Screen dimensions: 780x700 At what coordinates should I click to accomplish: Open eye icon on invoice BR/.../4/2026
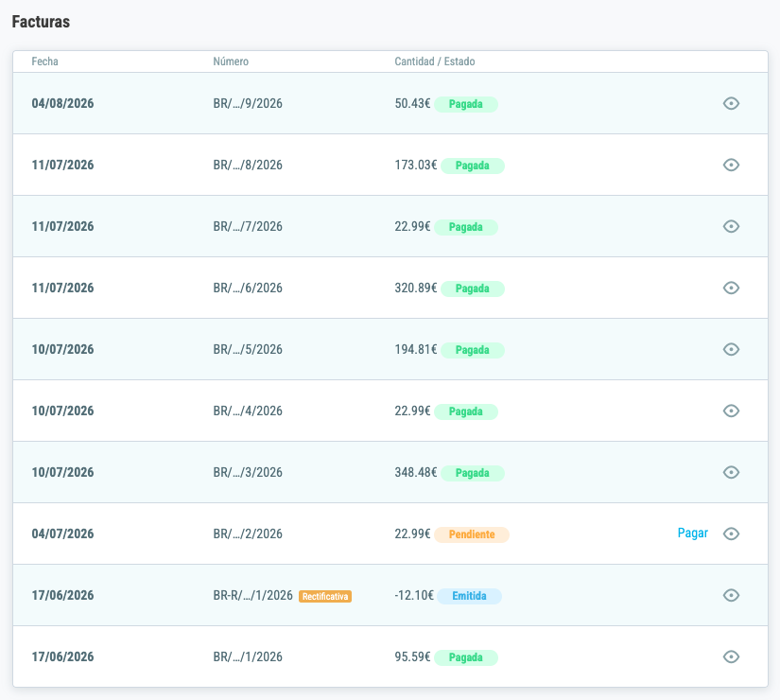pyautogui.click(x=731, y=411)
